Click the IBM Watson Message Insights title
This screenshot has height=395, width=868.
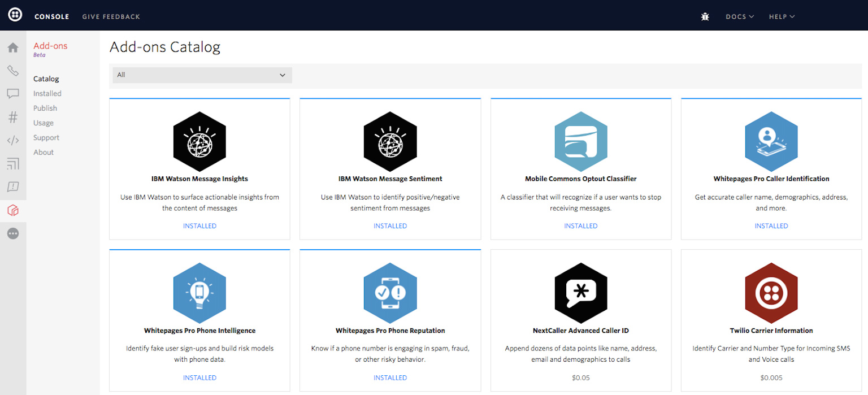click(x=199, y=179)
